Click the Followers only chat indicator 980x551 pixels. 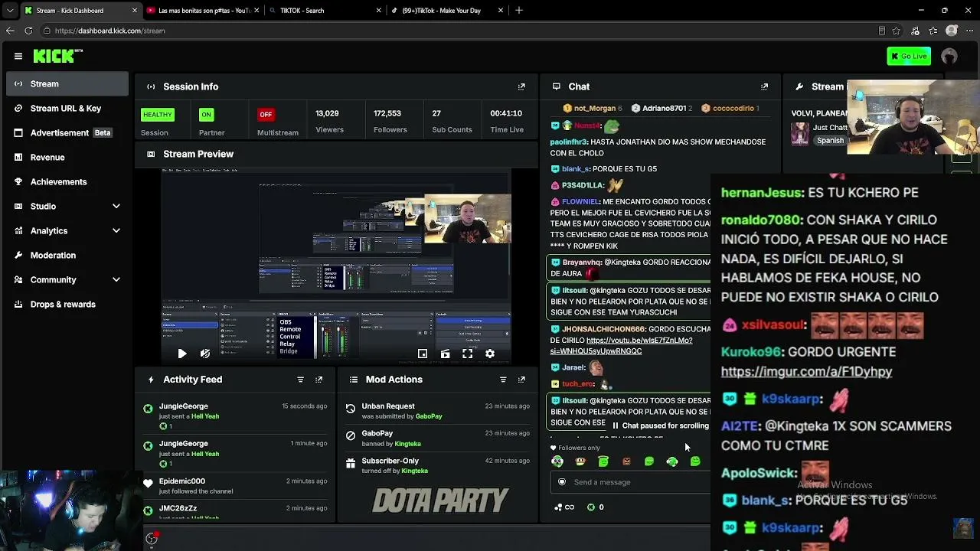click(575, 448)
